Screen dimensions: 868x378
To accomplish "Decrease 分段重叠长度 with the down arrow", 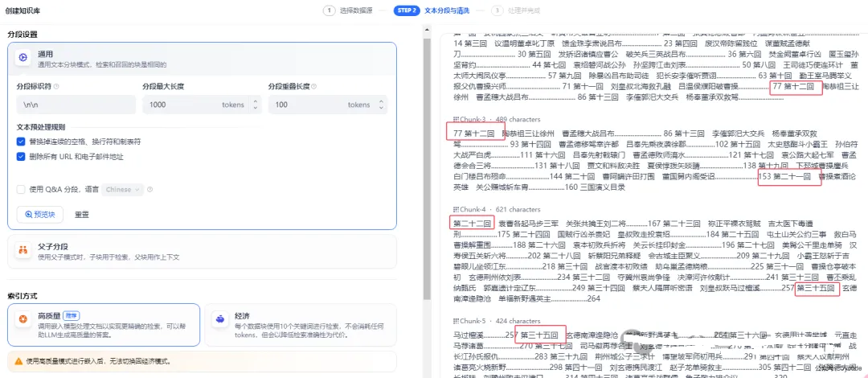I will 381,108.
